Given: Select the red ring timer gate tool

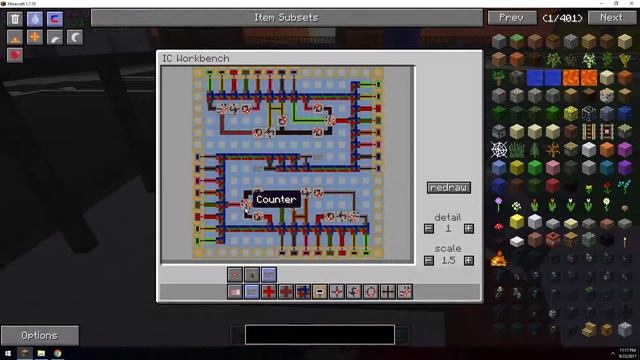Looking at the screenshot, I should [x=371, y=292].
